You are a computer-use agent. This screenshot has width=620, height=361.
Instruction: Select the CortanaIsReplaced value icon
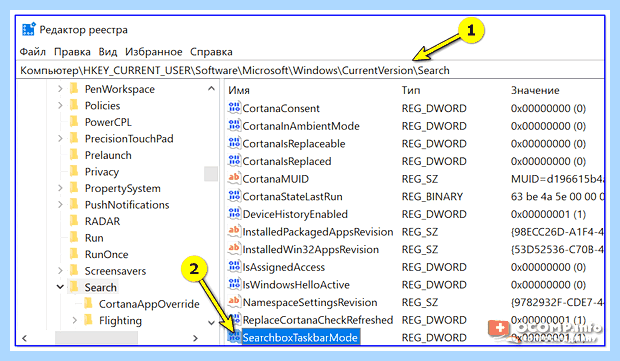pyautogui.click(x=234, y=161)
